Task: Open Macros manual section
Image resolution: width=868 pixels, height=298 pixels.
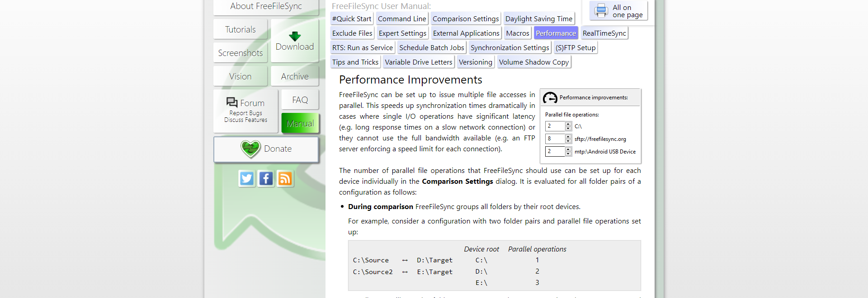Action: [518, 33]
